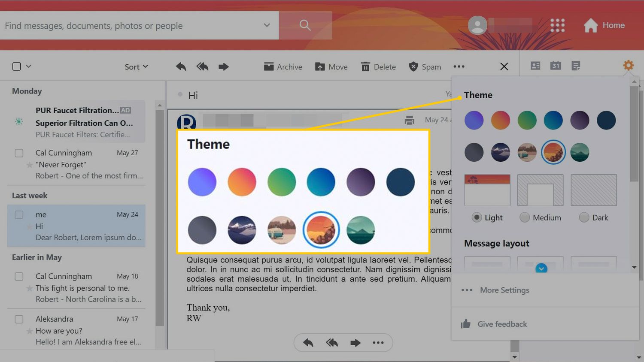Click Give feedback
The height and width of the screenshot is (362, 644).
coord(501,324)
